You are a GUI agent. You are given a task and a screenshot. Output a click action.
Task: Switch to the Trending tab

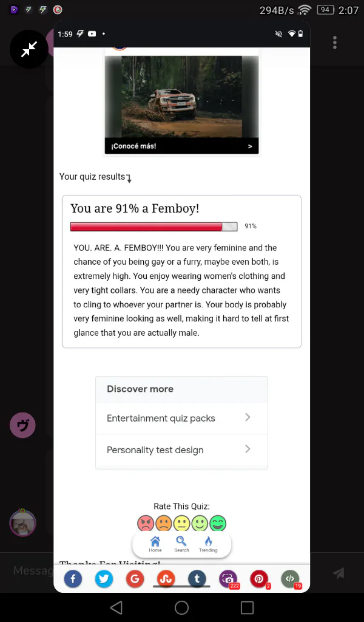pyautogui.click(x=208, y=544)
